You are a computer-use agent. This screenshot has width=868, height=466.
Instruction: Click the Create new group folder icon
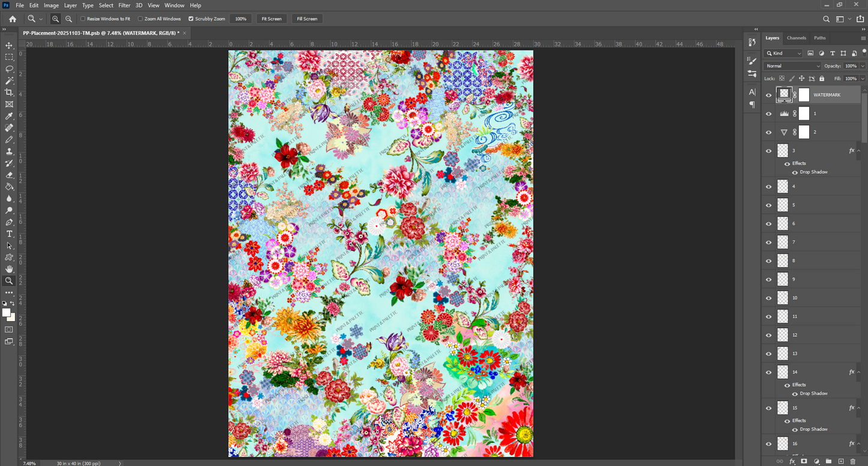pos(828,461)
